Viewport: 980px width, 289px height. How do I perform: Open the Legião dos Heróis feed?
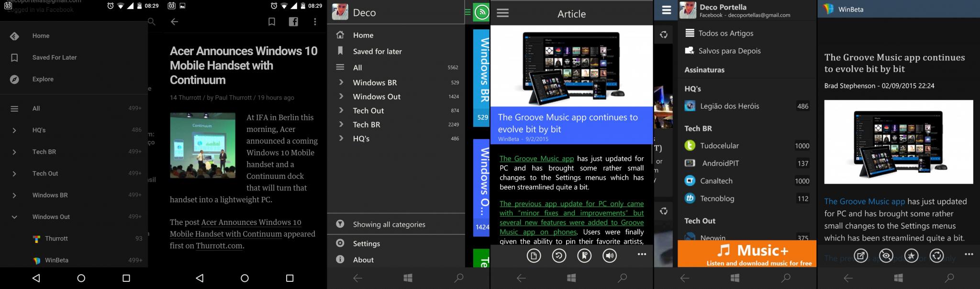(x=747, y=106)
